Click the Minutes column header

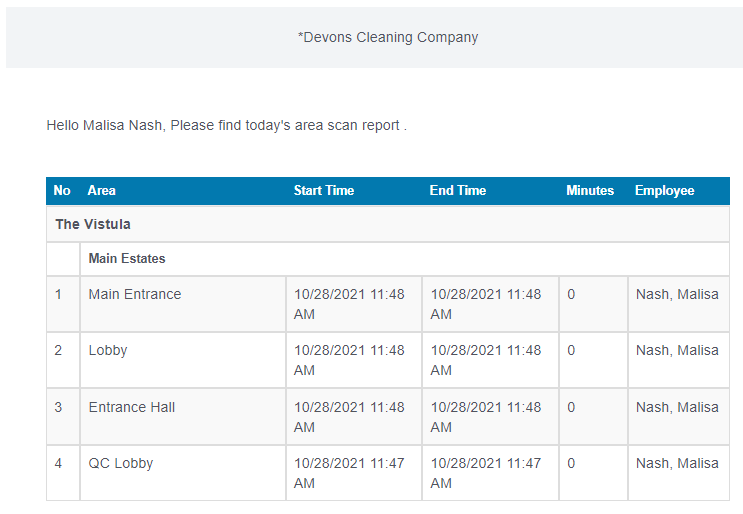click(x=590, y=191)
